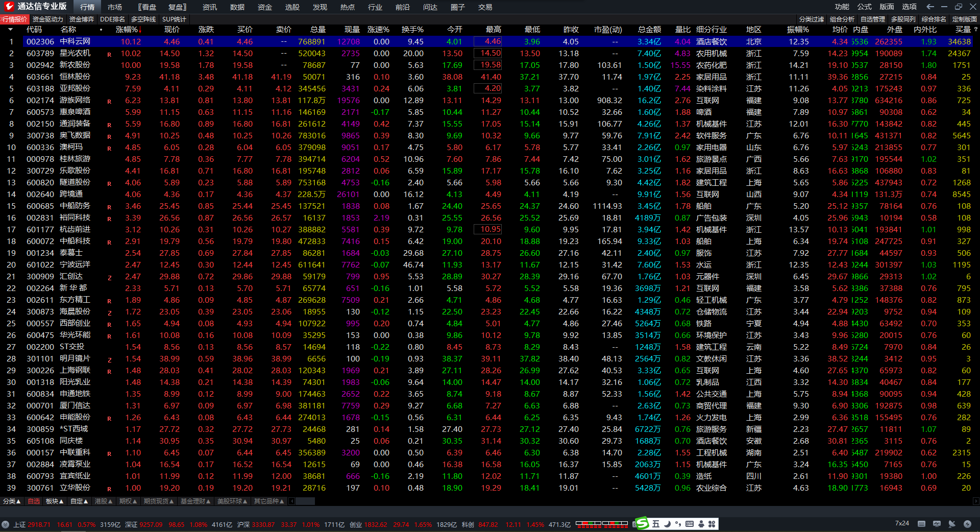Click the horizontal scrollbar thumb after 其它品种
980x532 pixels.
[305, 501]
